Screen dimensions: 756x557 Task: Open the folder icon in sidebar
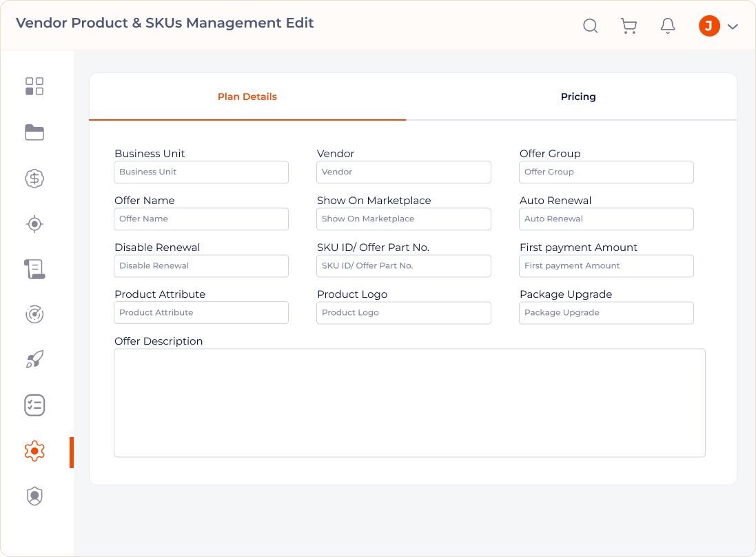[34, 132]
